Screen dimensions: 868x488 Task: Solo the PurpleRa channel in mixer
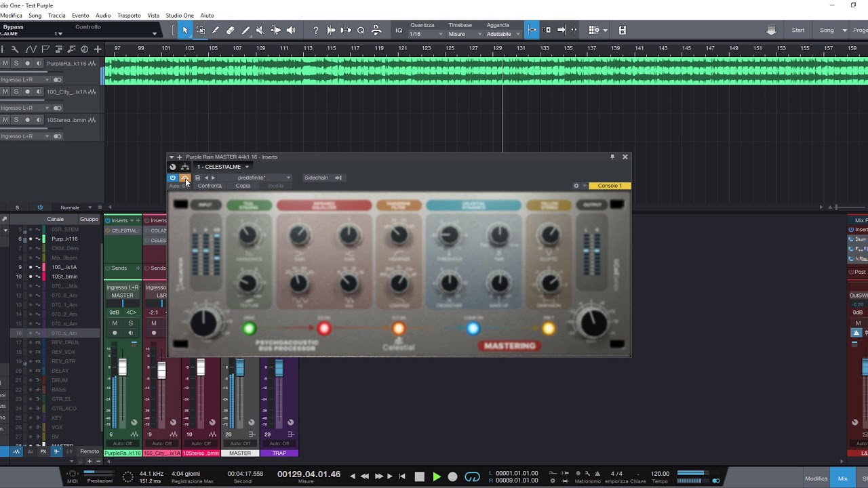pos(131,323)
